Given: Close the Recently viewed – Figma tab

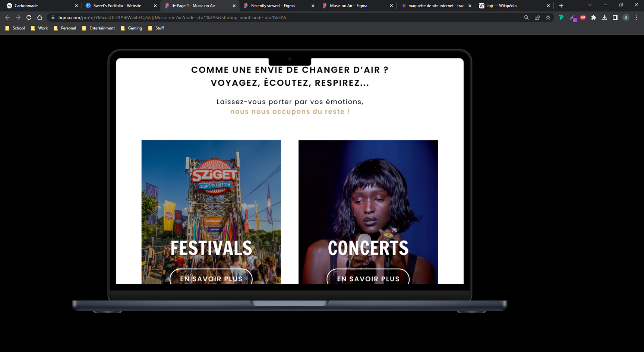Looking at the screenshot, I should coord(313,6).
